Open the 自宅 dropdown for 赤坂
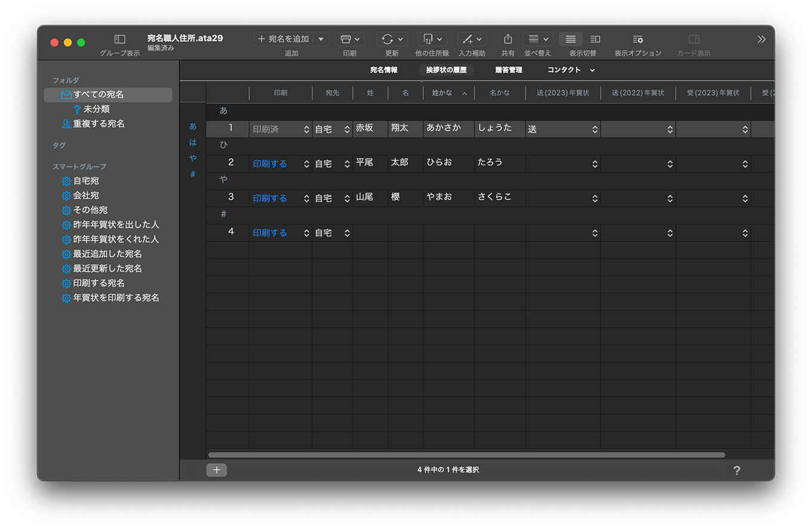This screenshot has width=812, height=530. pyautogui.click(x=333, y=129)
